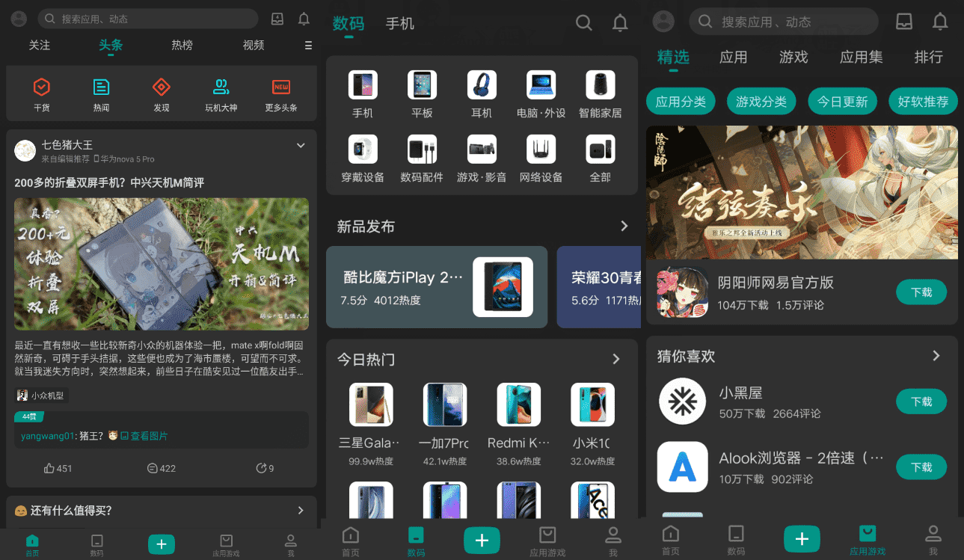This screenshot has height=560, width=964.
Task: Open notifications via the bell icon
Action: coord(619,22)
